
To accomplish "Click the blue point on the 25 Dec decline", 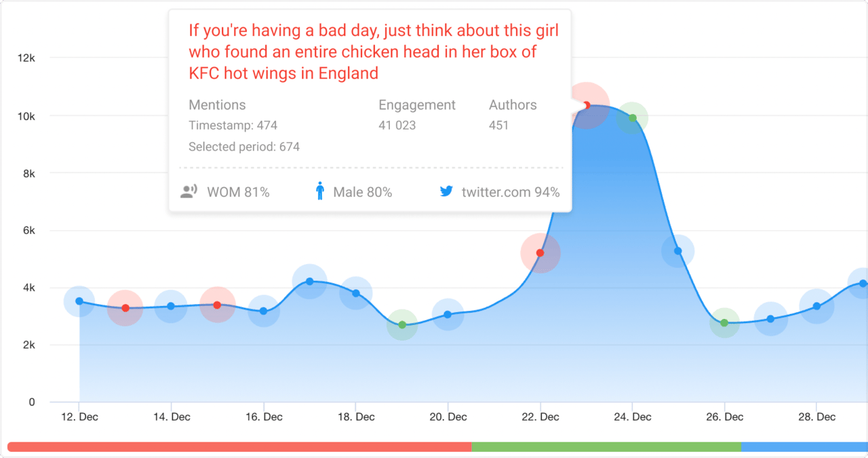I will point(678,252).
